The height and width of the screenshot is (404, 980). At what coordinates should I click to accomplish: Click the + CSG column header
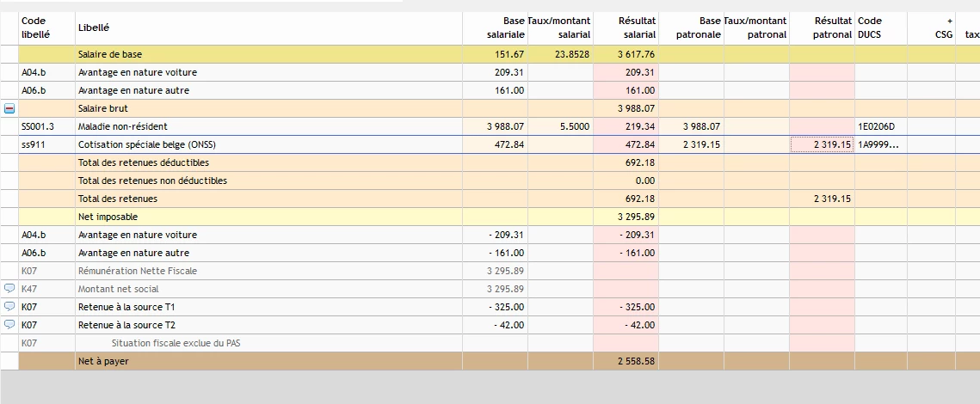pos(931,28)
